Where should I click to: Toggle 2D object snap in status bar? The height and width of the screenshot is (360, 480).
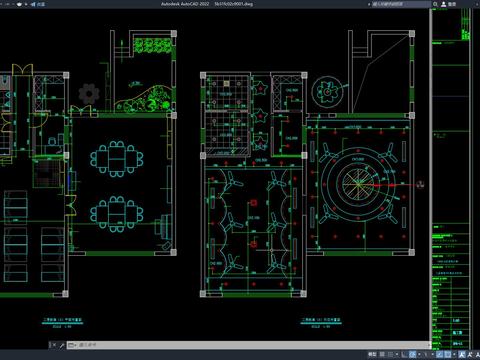(x=448, y=354)
